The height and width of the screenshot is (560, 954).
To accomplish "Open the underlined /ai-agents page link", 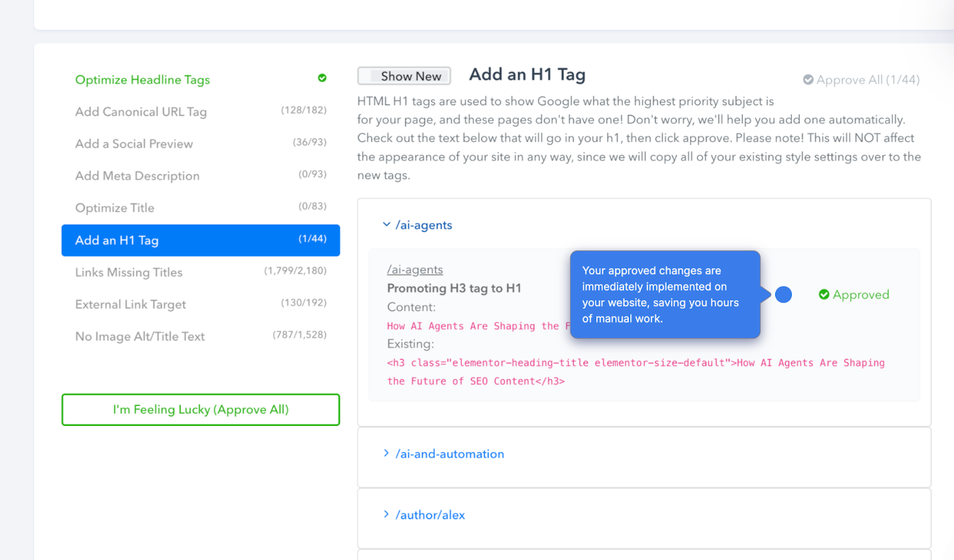I will point(415,270).
